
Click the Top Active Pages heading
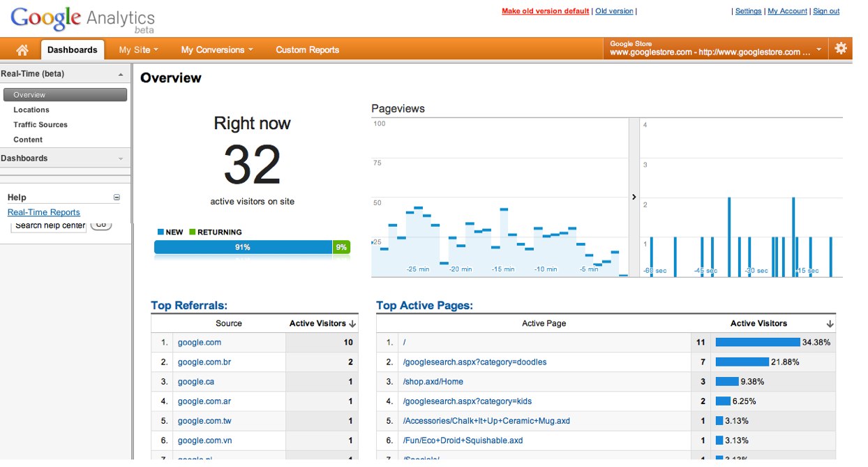(x=424, y=305)
